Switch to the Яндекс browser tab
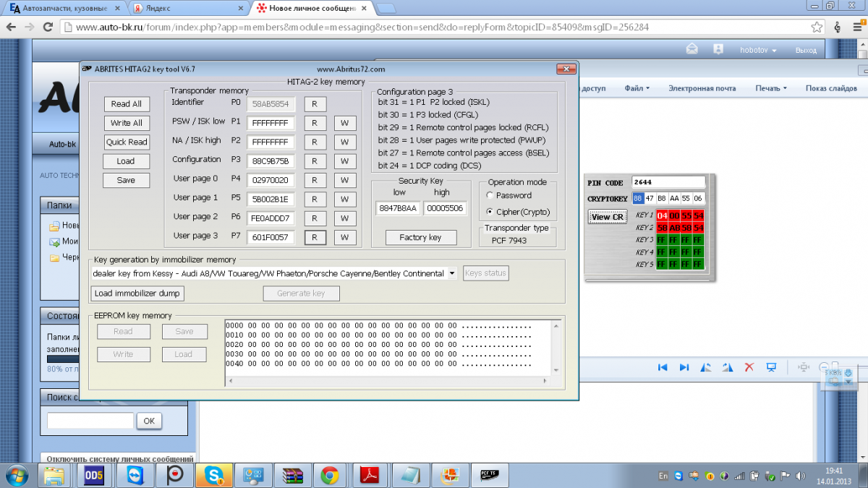This screenshot has width=868, height=488. point(187,9)
